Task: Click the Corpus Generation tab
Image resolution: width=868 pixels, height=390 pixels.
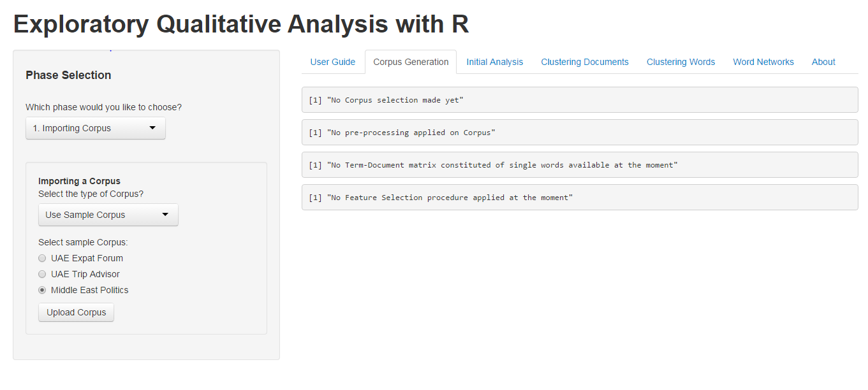Action: 411,62
